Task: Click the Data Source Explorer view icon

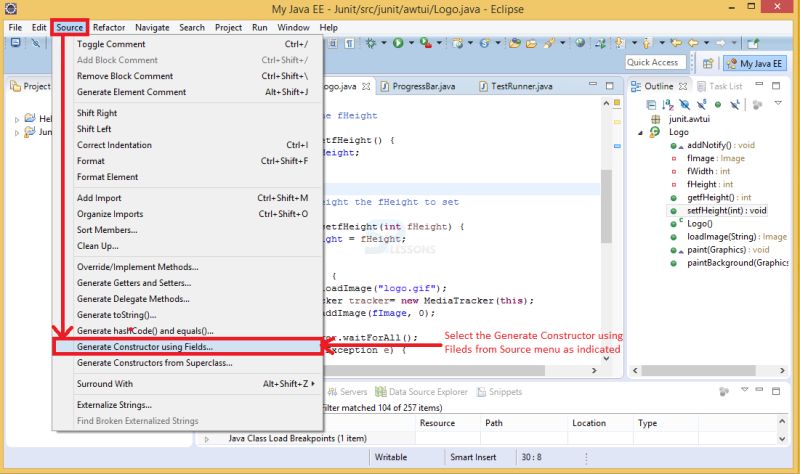Action: [x=381, y=392]
